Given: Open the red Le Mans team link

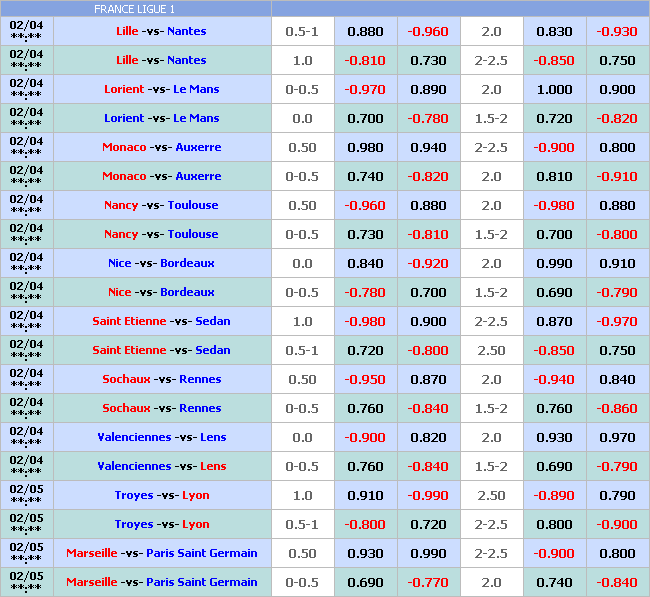Looking at the screenshot, I should pos(196,89).
